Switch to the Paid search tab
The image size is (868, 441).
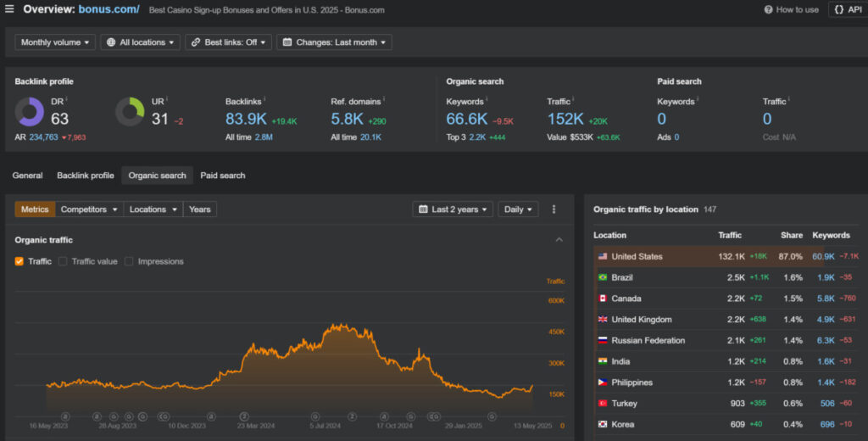222,176
